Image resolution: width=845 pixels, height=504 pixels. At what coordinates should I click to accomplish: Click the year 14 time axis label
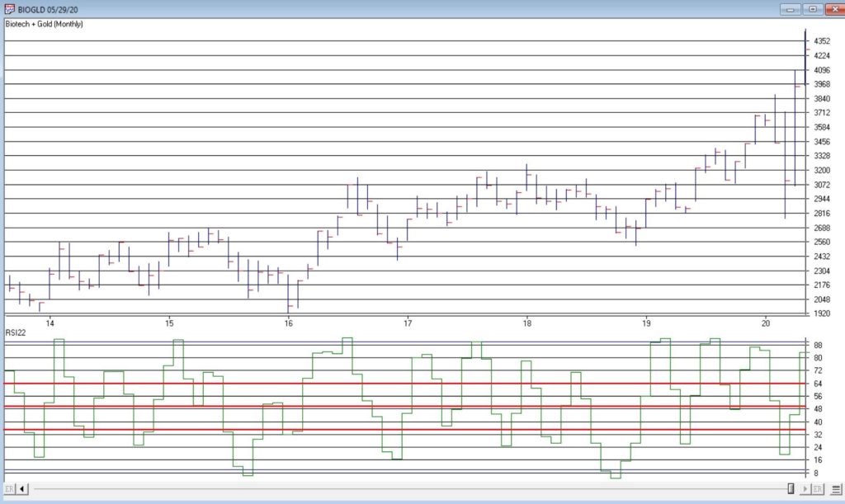pos(50,323)
